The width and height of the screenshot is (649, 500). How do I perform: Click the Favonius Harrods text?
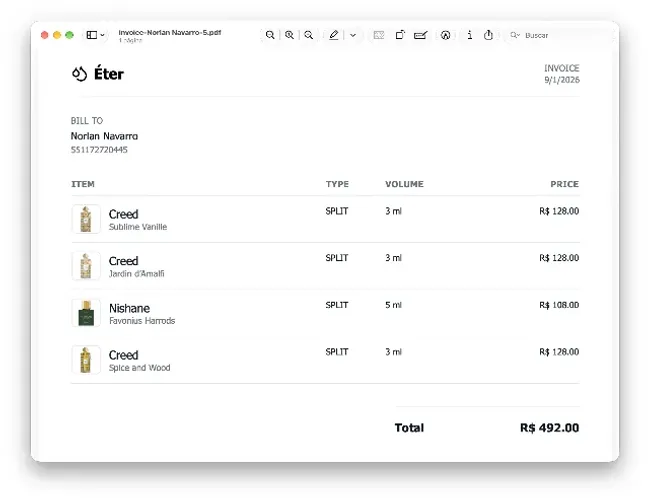[142, 321]
